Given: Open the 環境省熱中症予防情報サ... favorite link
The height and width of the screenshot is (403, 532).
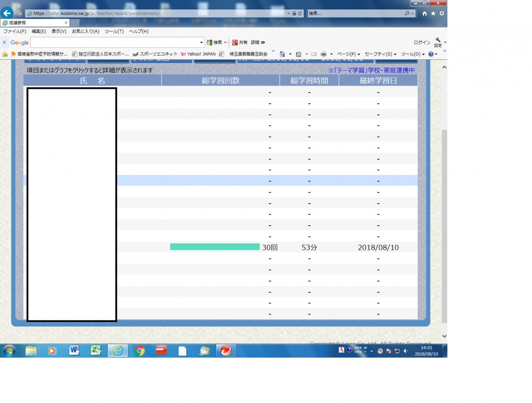Looking at the screenshot, I should [39, 54].
